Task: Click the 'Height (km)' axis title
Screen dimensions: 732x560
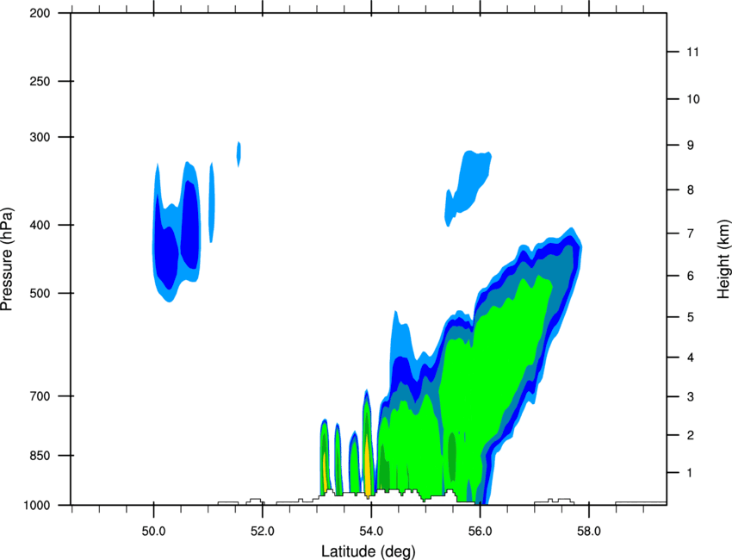Action: (x=723, y=259)
